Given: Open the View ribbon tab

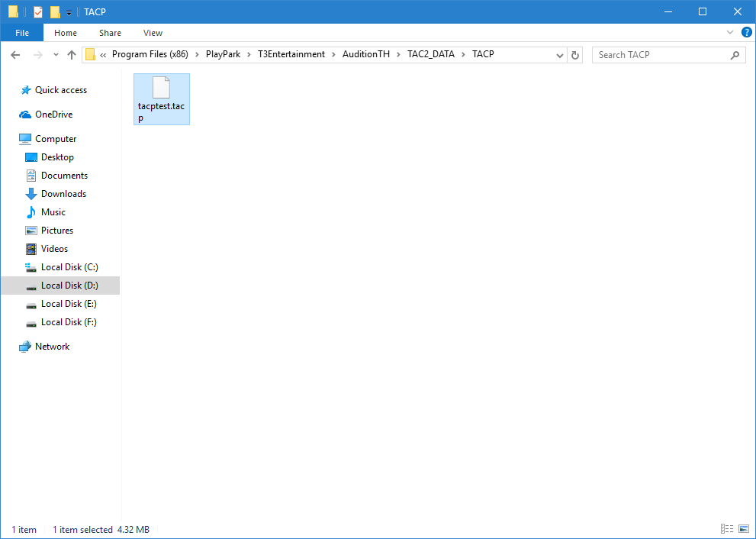Looking at the screenshot, I should (153, 33).
